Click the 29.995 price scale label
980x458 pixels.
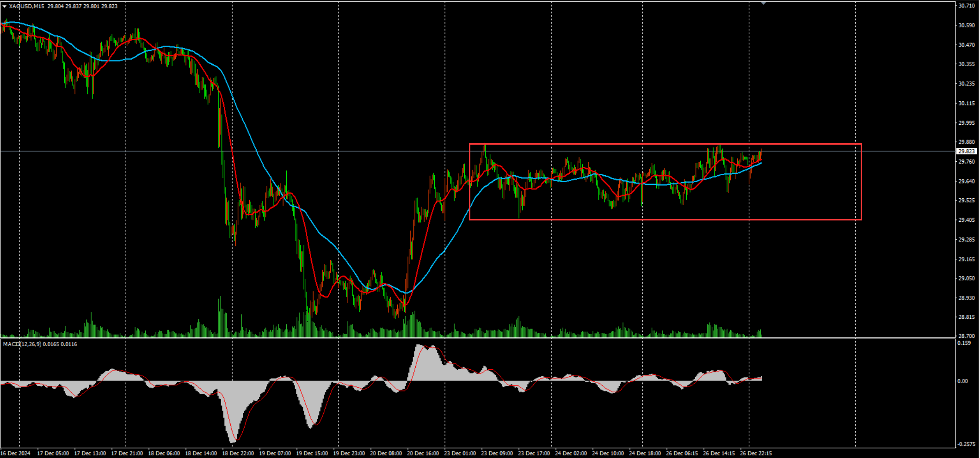(966, 123)
